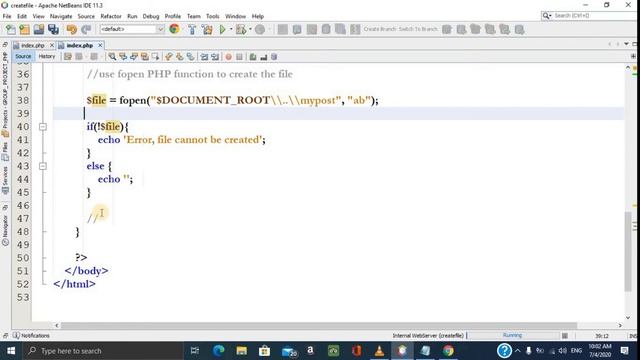Collapse the if(!$file) code fold
640x360 pixels.
(x=43, y=127)
